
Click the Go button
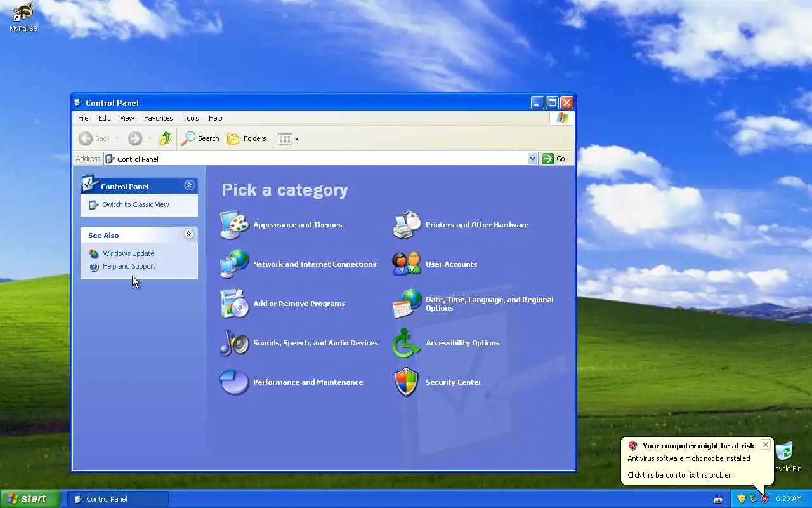pyautogui.click(x=554, y=159)
